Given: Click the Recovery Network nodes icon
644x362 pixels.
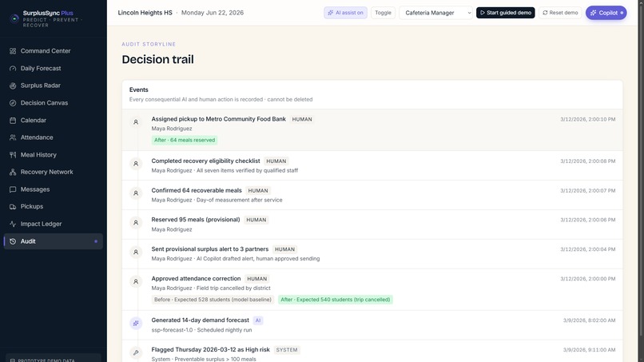Looking at the screenshot, I should (x=13, y=172).
